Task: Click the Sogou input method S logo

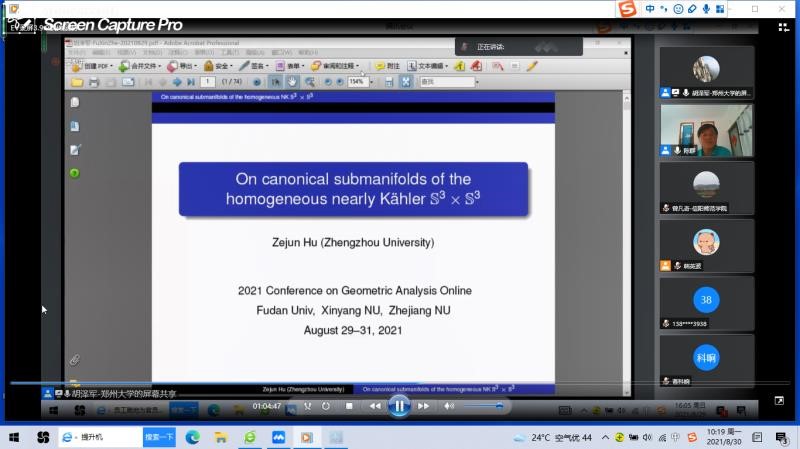Action: click(627, 9)
